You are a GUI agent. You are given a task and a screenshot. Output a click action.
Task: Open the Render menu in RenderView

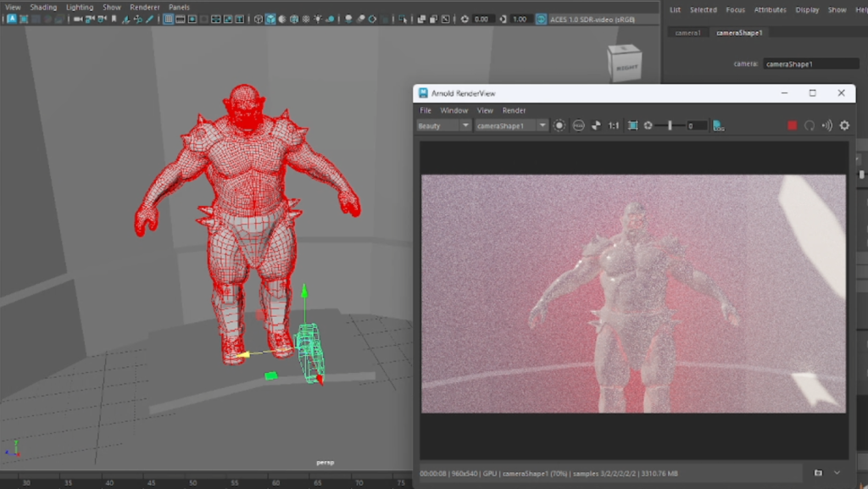tap(514, 110)
